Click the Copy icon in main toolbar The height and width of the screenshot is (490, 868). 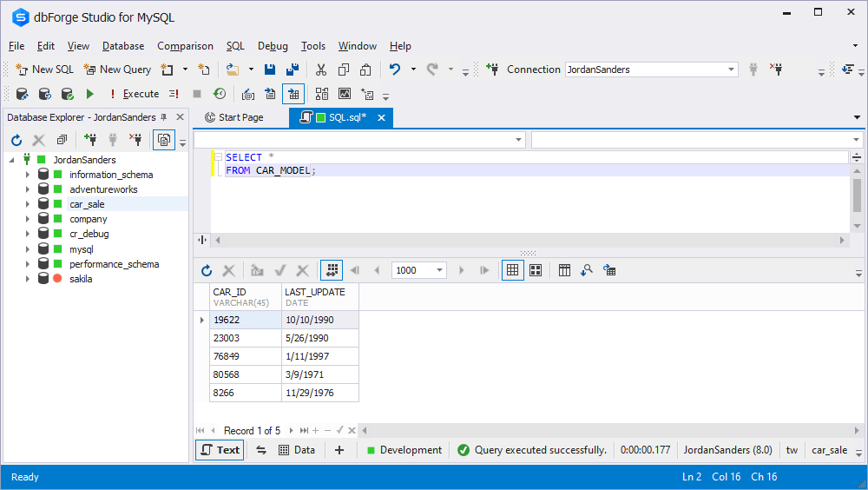343,70
